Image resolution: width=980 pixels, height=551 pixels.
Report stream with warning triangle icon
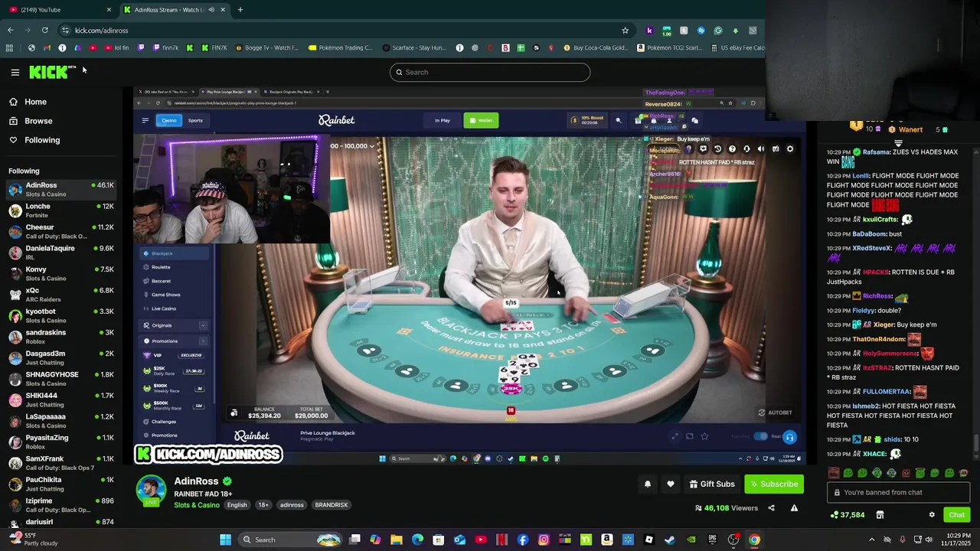tap(794, 508)
